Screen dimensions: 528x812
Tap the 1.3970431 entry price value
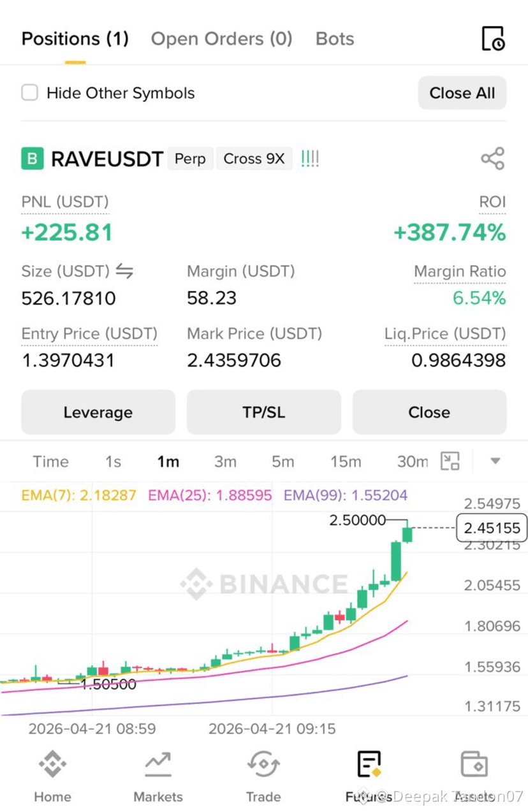point(68,361)
